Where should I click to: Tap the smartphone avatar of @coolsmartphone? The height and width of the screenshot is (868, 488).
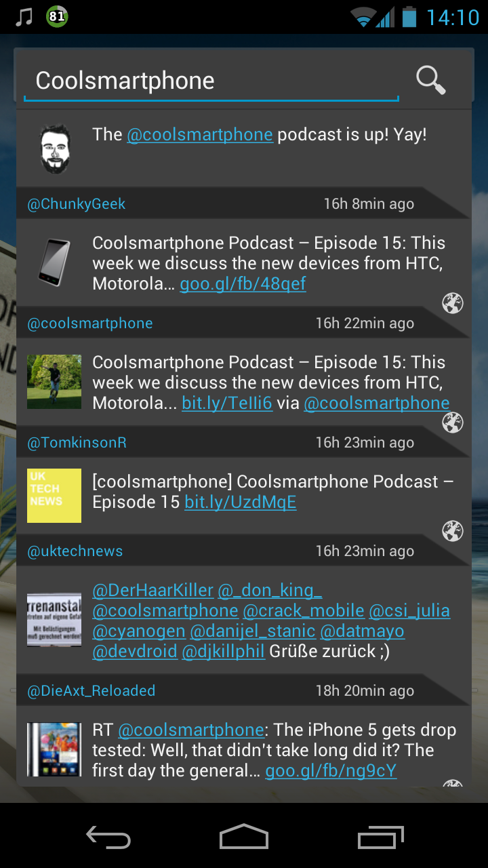pos(54,262)
